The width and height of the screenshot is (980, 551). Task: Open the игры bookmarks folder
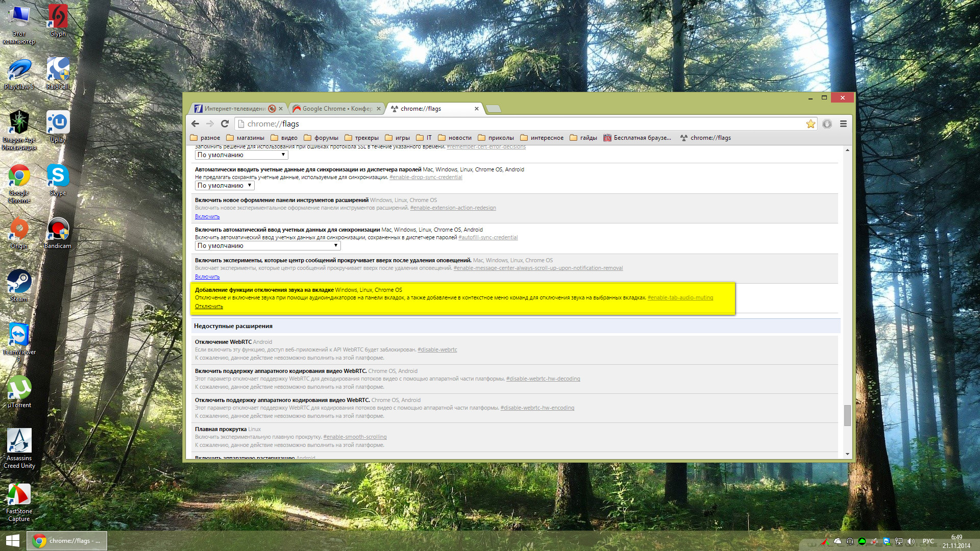[398, 138]
